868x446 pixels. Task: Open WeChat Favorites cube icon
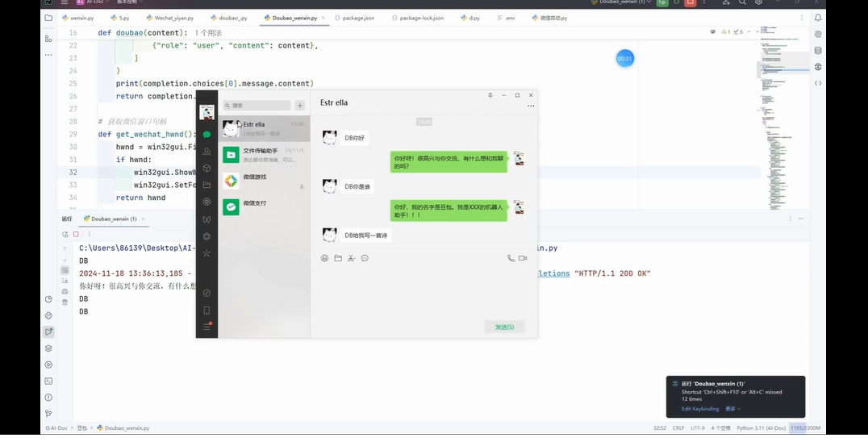(207, 169)
